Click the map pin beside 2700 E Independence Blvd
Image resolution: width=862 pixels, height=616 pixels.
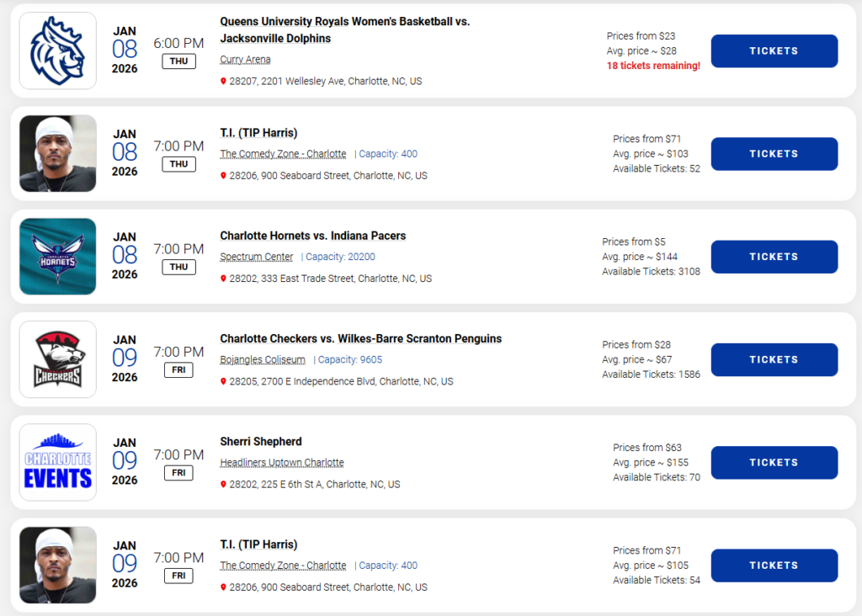pyautogui.click(x=223, y=381)
